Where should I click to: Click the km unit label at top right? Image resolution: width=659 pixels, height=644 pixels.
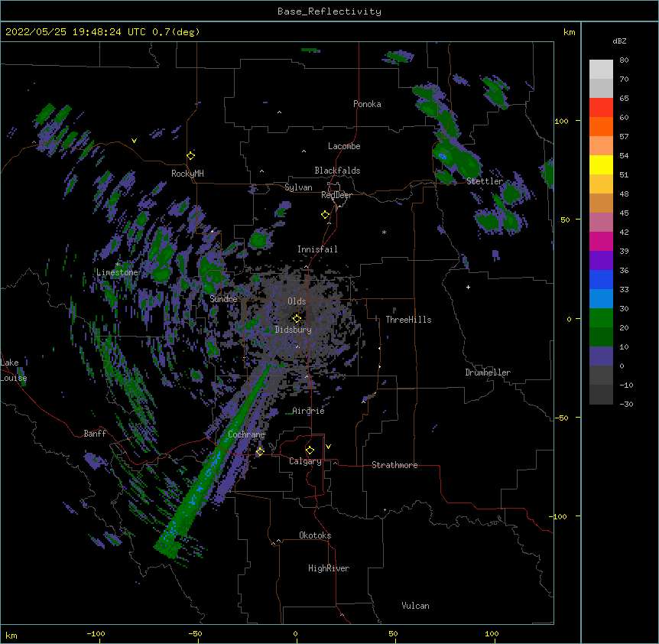pyautogui.click(x=569, y=32)
